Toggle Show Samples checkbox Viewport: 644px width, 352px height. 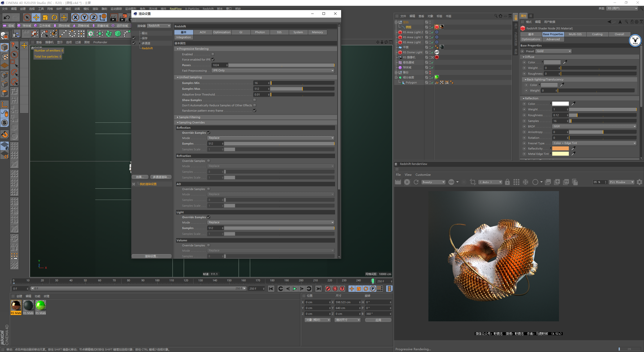[x=255, y=100]
